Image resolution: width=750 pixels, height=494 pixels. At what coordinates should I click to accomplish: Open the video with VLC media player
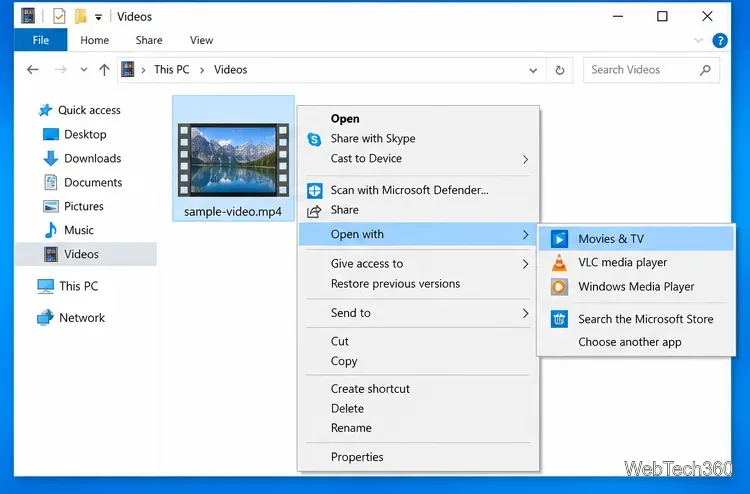click(x=636, y=263)
